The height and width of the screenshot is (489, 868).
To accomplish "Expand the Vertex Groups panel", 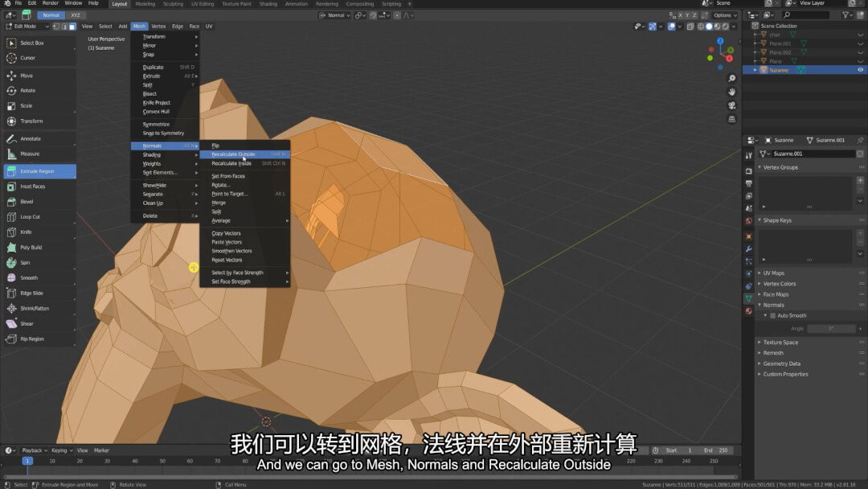I will click(780, 167).
